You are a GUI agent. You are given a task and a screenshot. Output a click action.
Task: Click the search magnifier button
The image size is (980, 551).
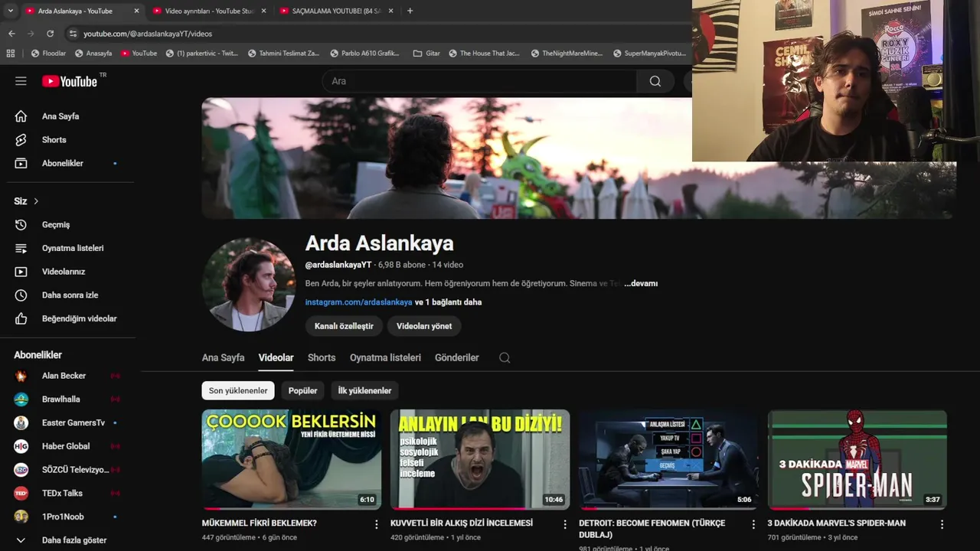pyautogui.click(x=655, y=81)
